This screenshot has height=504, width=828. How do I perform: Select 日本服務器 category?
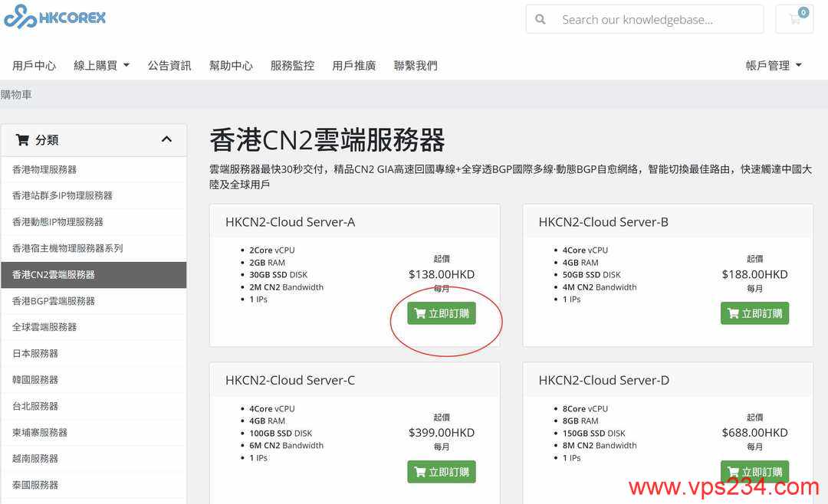coord(94,354)
